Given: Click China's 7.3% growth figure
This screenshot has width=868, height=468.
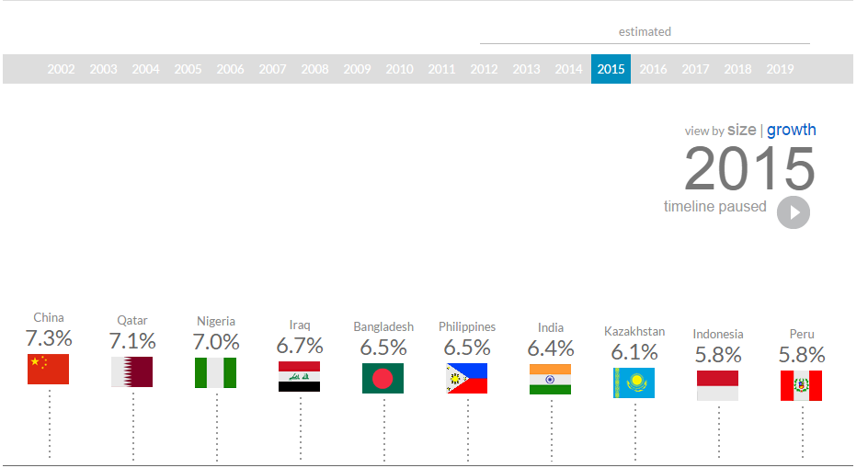Looking at the screenshot, I should 49,337.
